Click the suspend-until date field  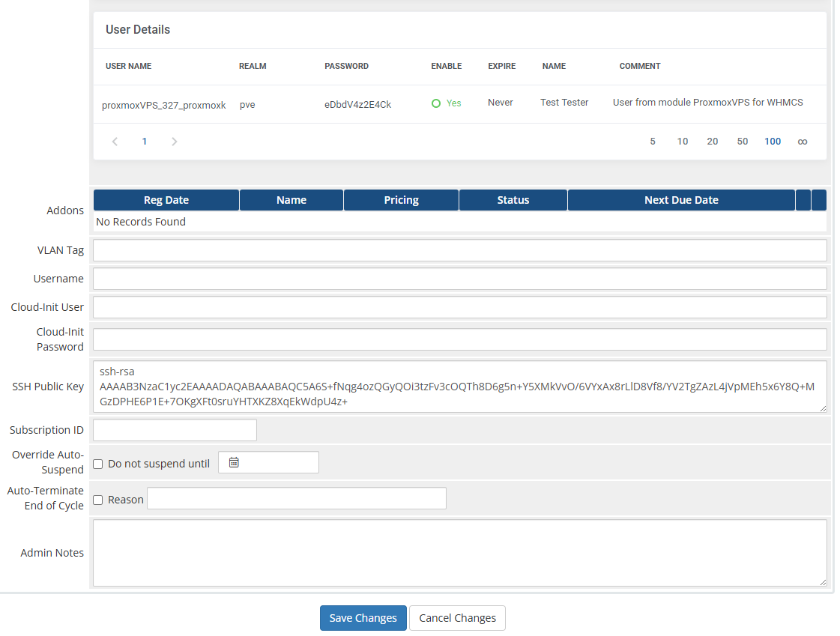coord(268,462)
